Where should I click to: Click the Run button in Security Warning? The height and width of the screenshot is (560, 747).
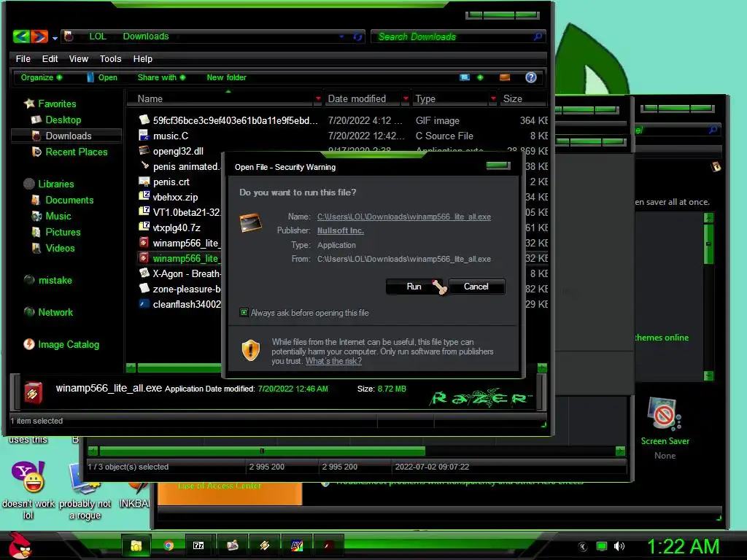coord(414,287)
